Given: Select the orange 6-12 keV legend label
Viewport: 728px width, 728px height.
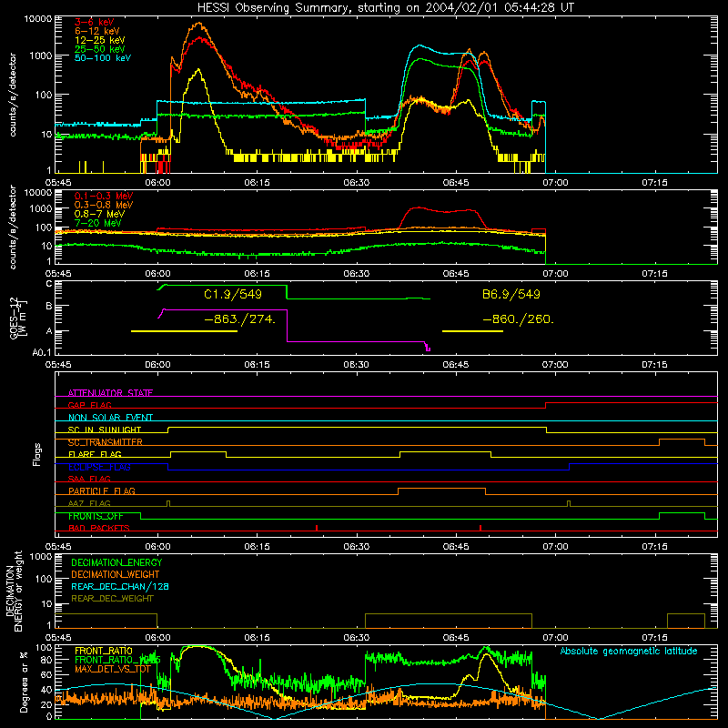Looking at the screenshot, I should click(97, 31).
